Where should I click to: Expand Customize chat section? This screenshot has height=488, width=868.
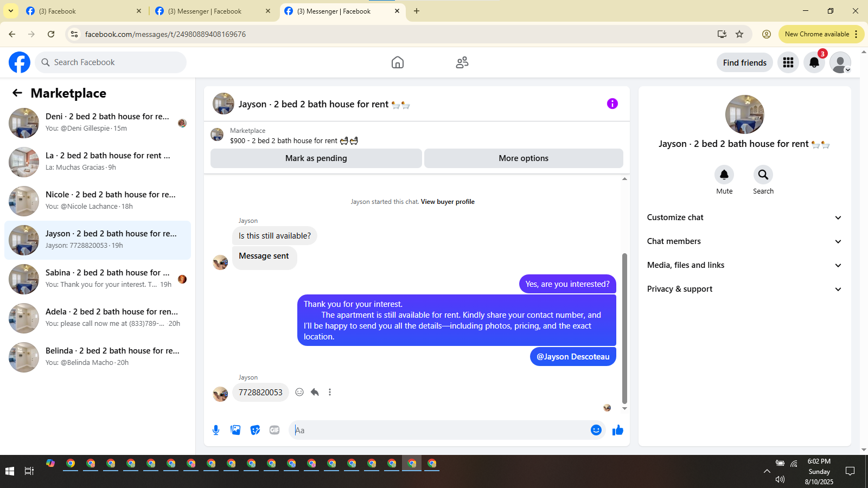pos(745,217)
